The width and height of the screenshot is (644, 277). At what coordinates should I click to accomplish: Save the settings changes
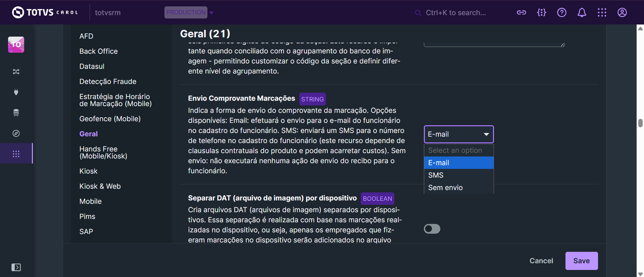pos(581,261)
